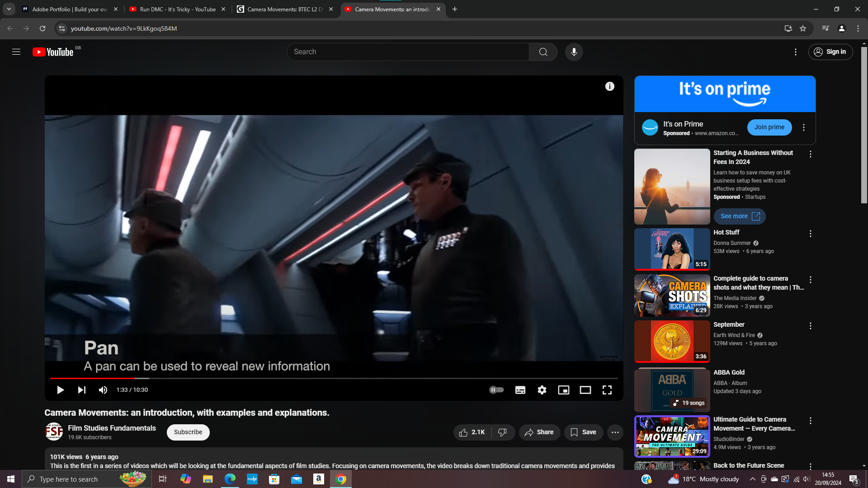Open the Windows Start menu
868x488 pixels.
tap(11, 479)
